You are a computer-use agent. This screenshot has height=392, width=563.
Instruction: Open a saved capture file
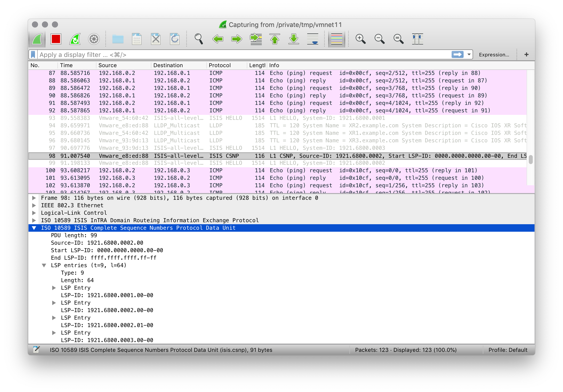tap(118, 39)
